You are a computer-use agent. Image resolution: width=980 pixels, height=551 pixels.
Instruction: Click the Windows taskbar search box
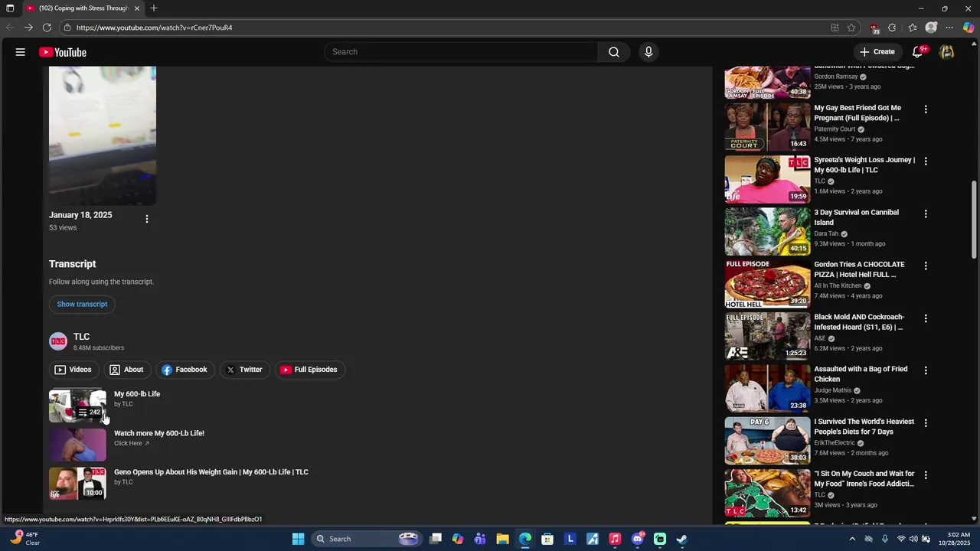[366, 539]
